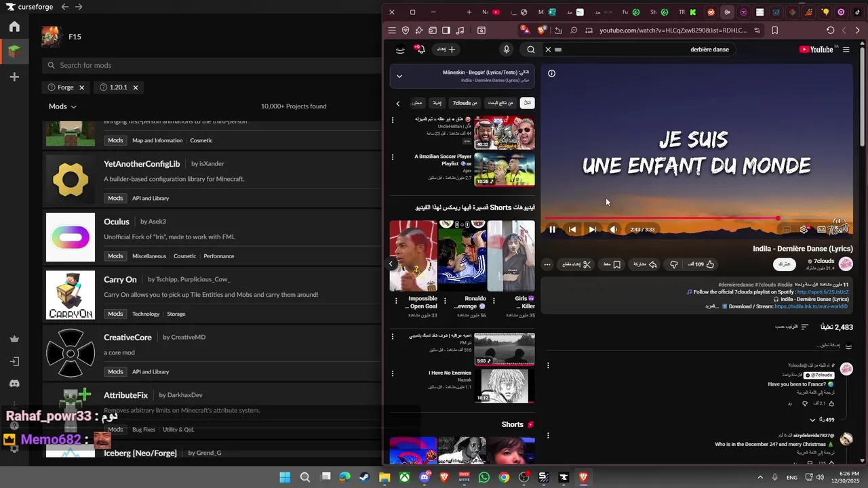
Task: Skip to previous video in player
Action: 572,230
